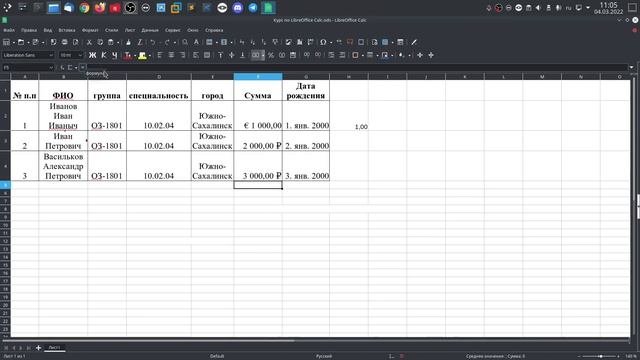Click column G header
640x360 pixels.
(x=306, y=77)
